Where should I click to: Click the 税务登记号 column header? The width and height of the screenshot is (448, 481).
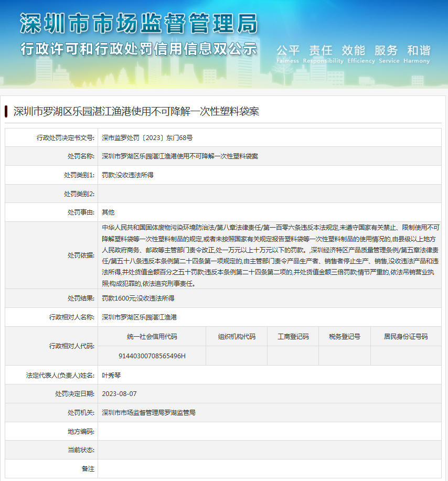point(344,337)
